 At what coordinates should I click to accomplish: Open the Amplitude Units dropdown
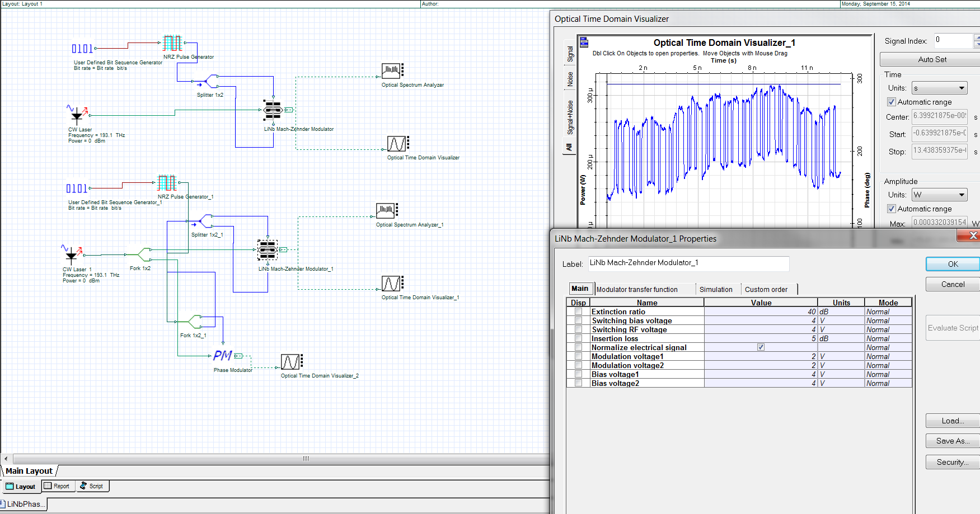click(939, 195)
